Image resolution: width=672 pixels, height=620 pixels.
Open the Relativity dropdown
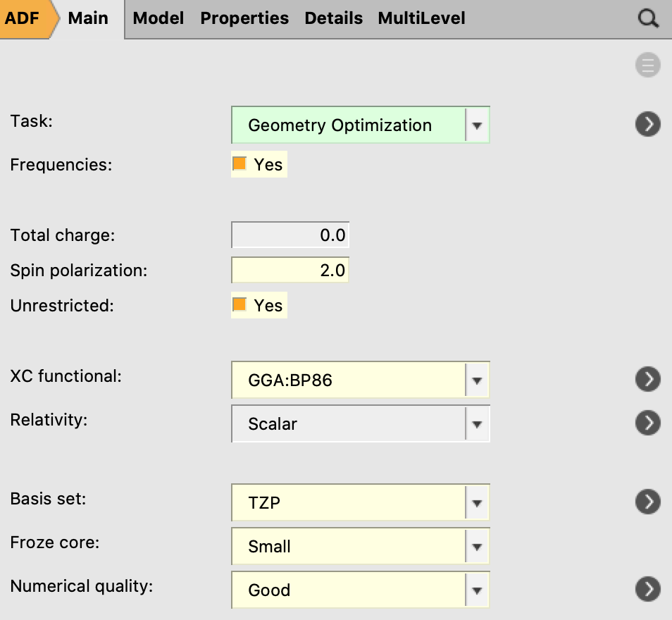coord(477,424)
